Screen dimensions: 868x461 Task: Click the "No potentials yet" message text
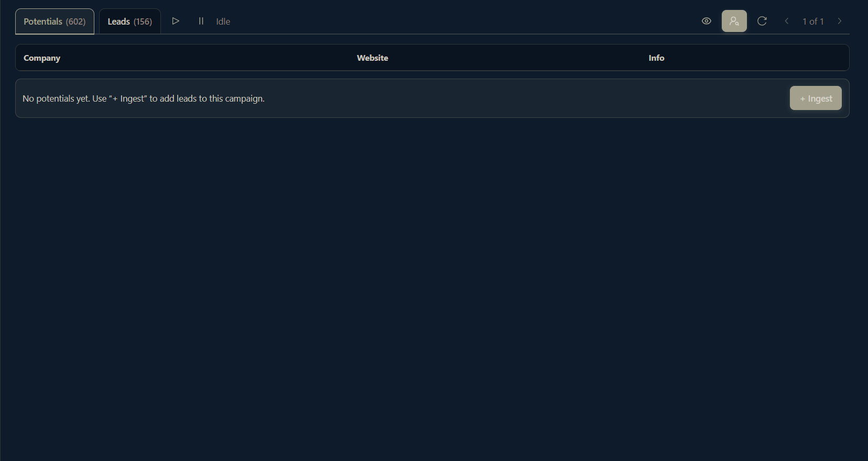click(143, 98)
